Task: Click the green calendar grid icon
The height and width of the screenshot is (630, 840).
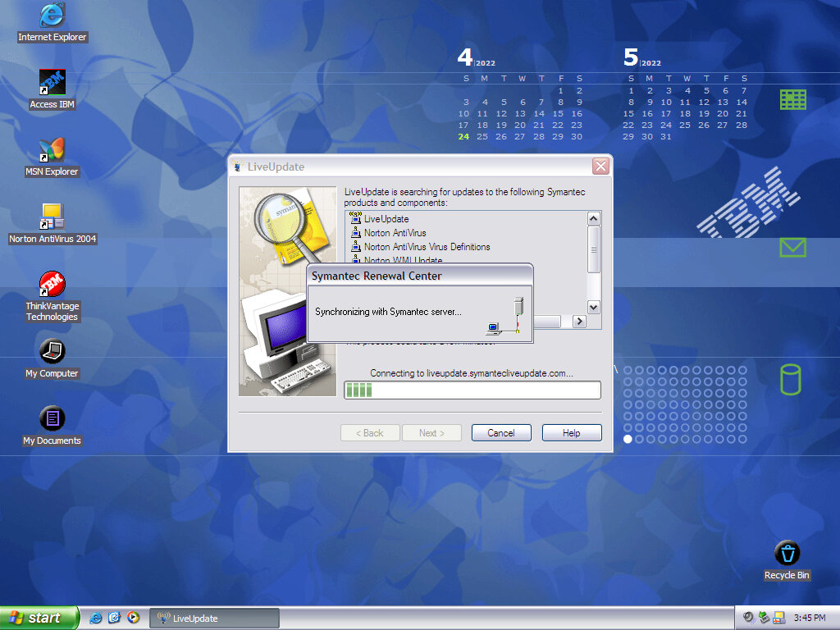Action: (x=792, y=100)
